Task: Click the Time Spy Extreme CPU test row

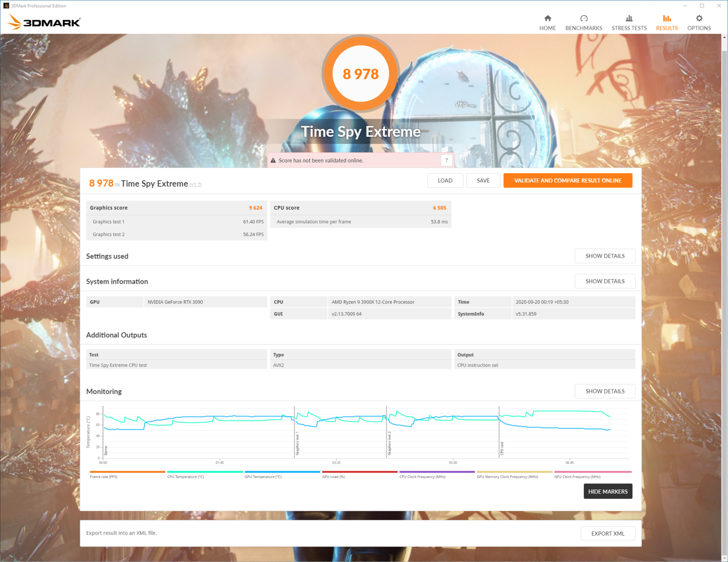Action: click(176, 365)
